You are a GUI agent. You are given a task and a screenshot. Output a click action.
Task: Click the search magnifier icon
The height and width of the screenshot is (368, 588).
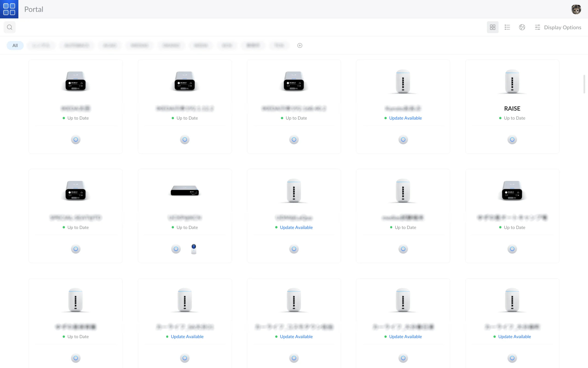point(9,27)
